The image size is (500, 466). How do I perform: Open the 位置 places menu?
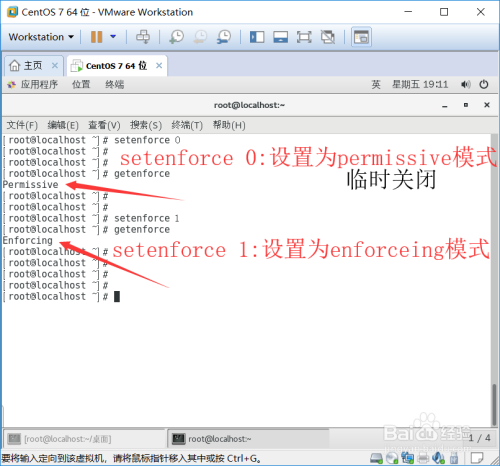(x=81, y=85)
